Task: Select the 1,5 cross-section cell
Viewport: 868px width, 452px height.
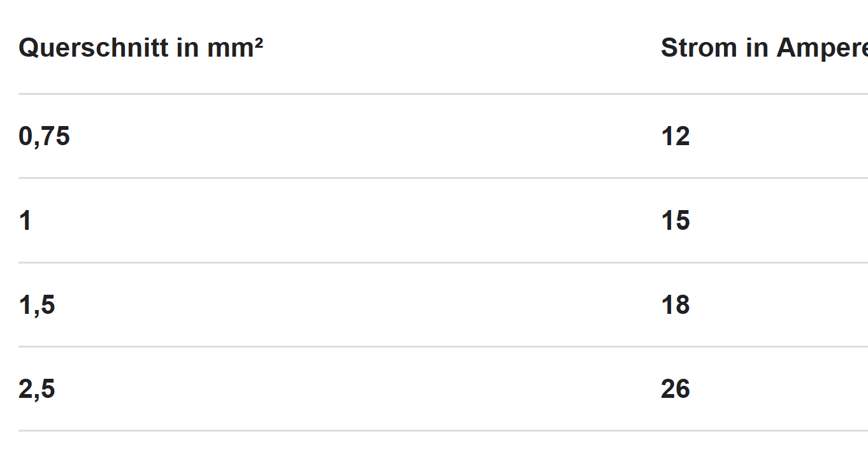Action: 37,305
